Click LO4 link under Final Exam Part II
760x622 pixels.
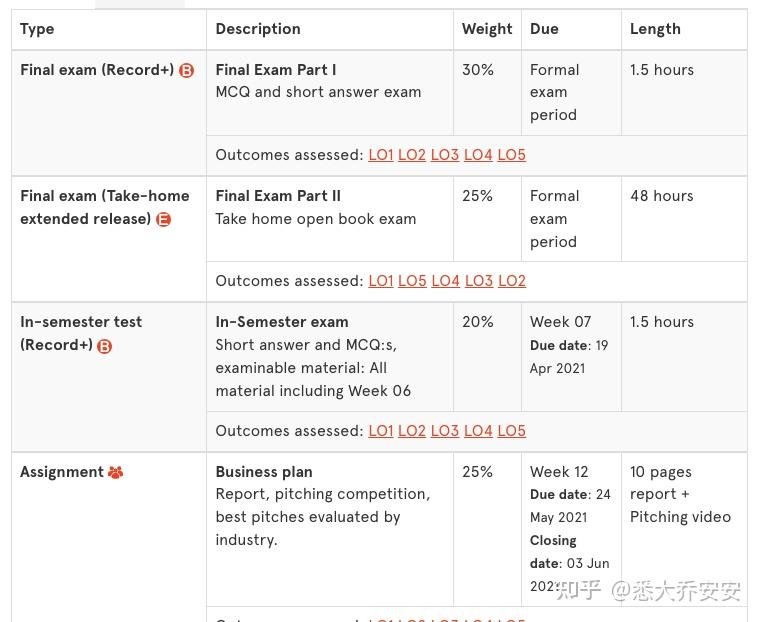click(445, 281)
